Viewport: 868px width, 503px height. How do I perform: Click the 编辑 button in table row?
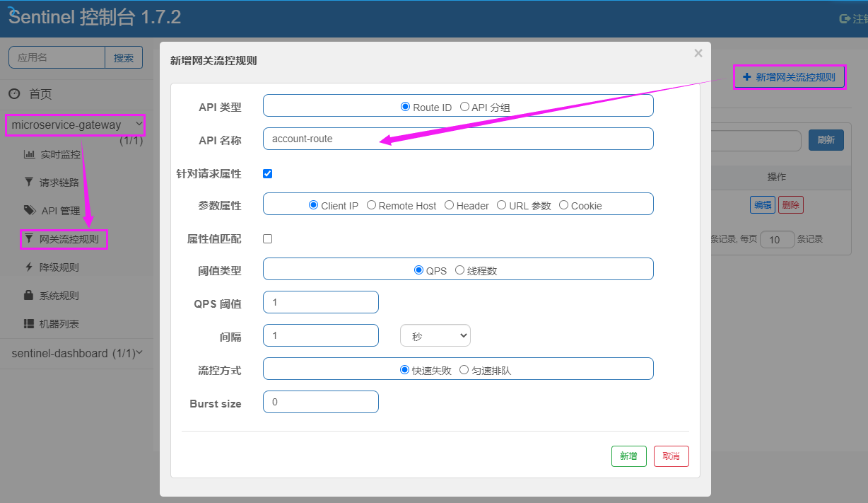tap(763, 205)
